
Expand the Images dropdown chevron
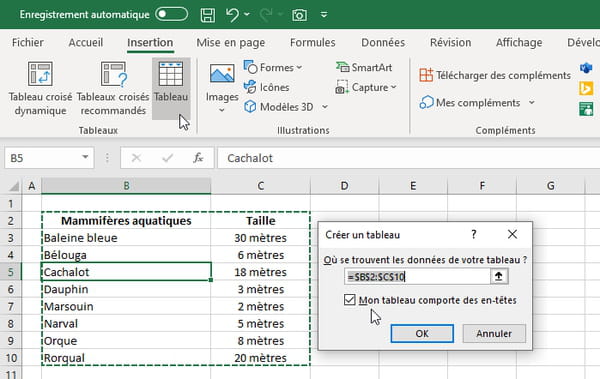pyautogui.click(x=222, y=110)
